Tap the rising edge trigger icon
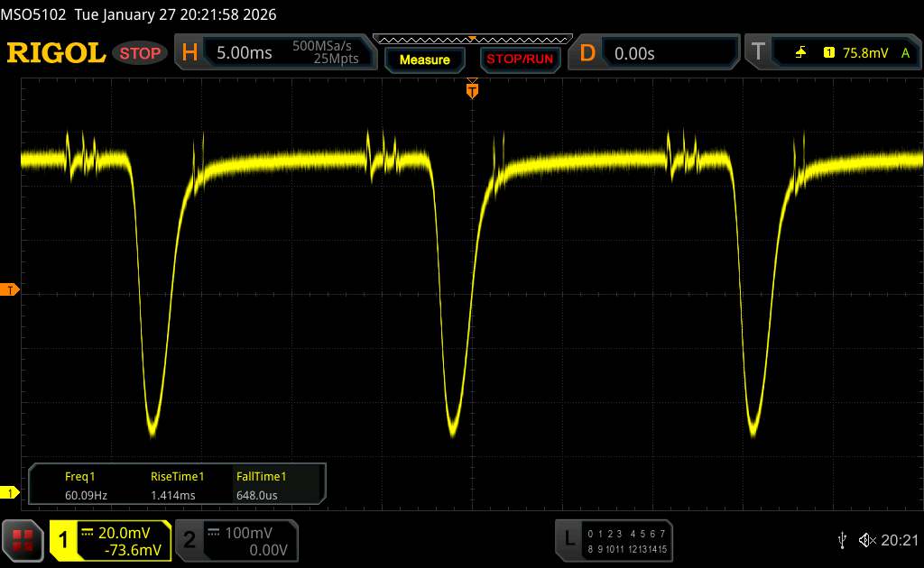The width and height of the screenshot is (924, 568). [x=800, y=53]
